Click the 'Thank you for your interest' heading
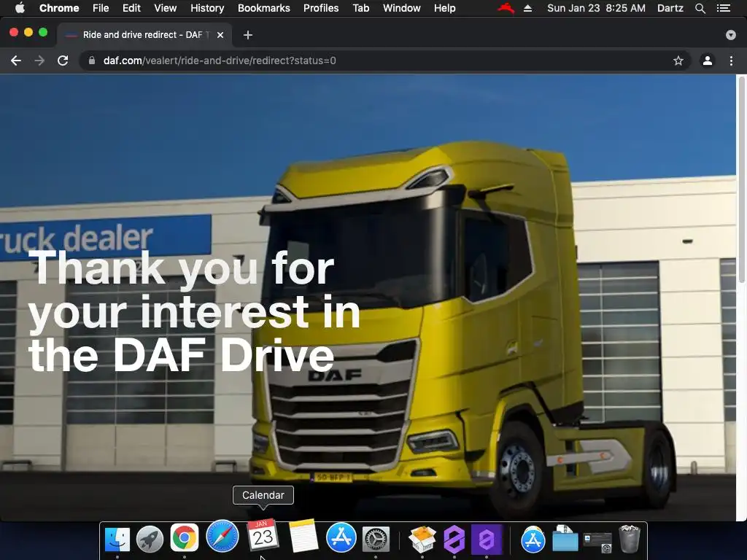This screenshot has width=747, height=560. (194, 312)
